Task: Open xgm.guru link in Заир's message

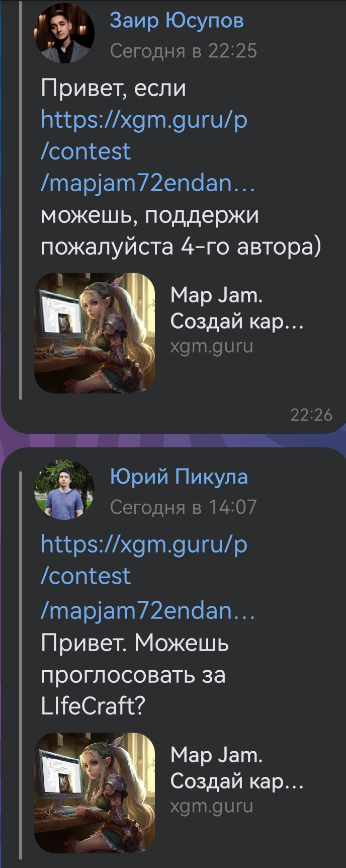Action: click(147, 151)
